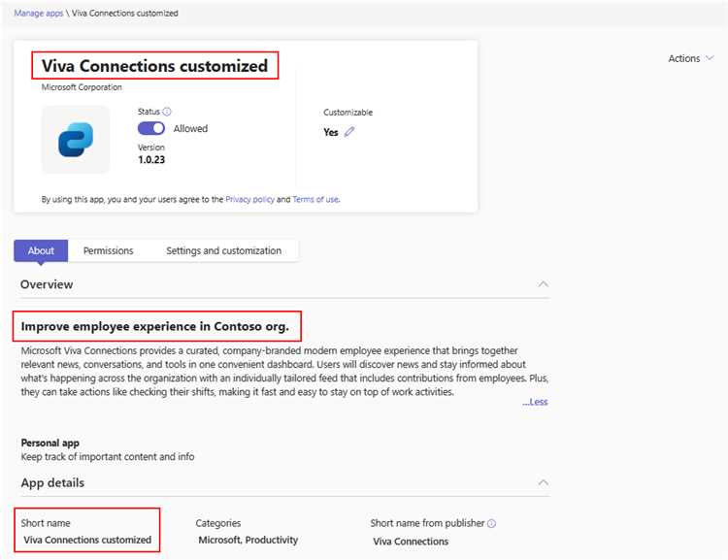Select the About tab
Screen dimensions: 728x560
coord(41,250)
